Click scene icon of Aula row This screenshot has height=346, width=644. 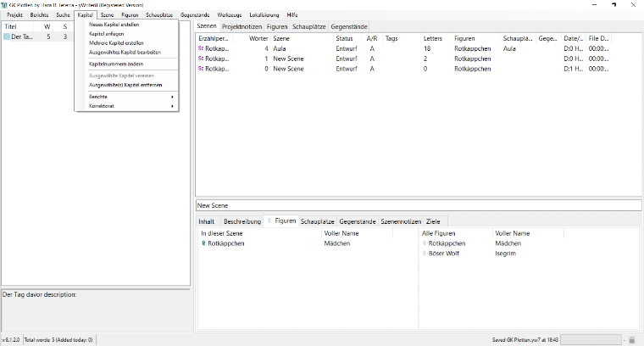pos(201,48)
